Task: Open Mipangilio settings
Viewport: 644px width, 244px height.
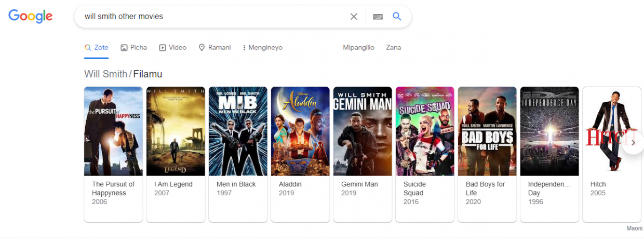Action: [358, 47]
